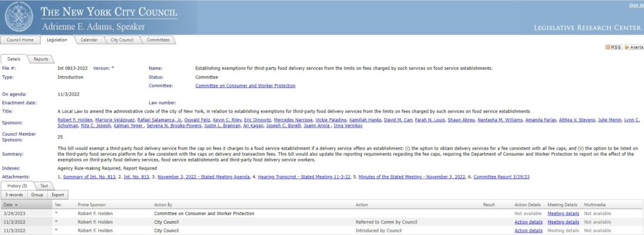Open sponsor Robert F. Holden link
The width and height of the screenshot is (644, 235).
click(x=75, y=120)
